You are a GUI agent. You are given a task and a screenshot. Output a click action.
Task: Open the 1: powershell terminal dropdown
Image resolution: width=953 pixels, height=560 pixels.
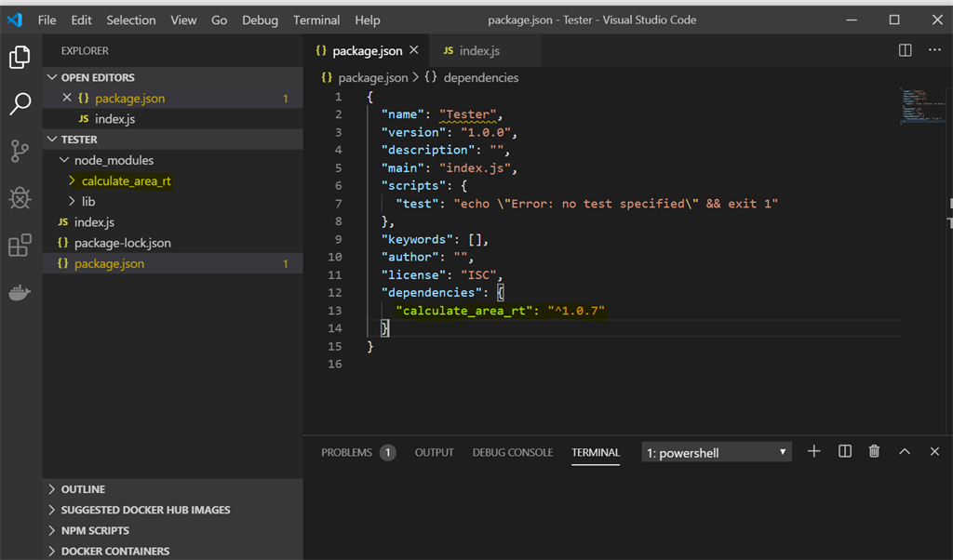pos(716,451)
